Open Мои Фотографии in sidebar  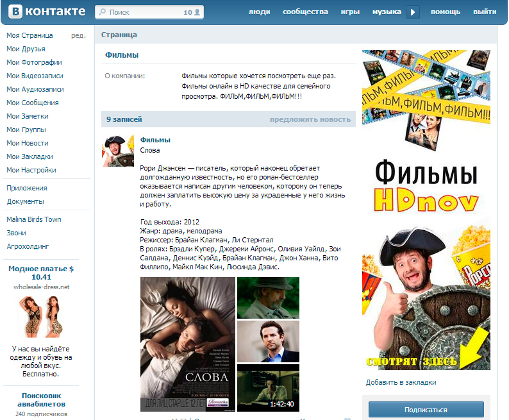click(x=34, y=62)
